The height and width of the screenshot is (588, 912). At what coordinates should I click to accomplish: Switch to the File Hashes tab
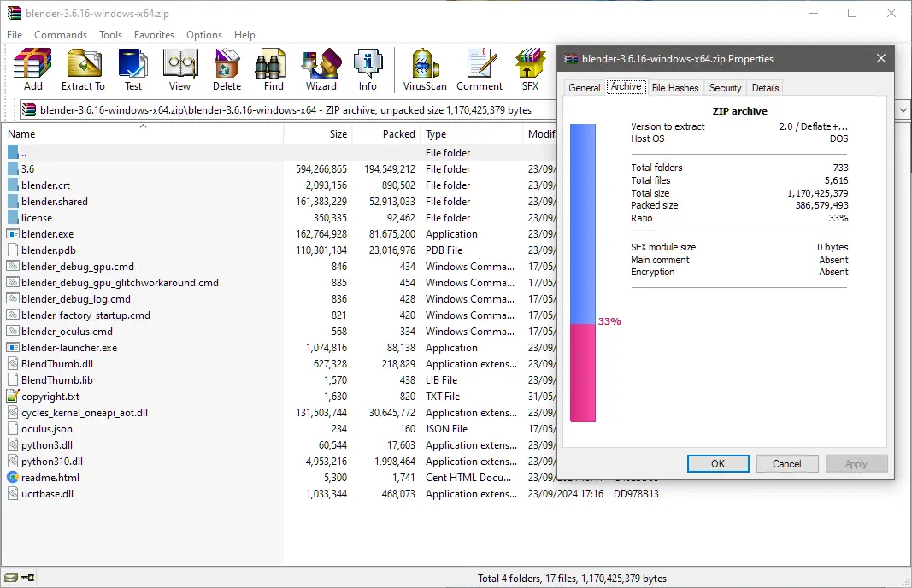(675, 88)
